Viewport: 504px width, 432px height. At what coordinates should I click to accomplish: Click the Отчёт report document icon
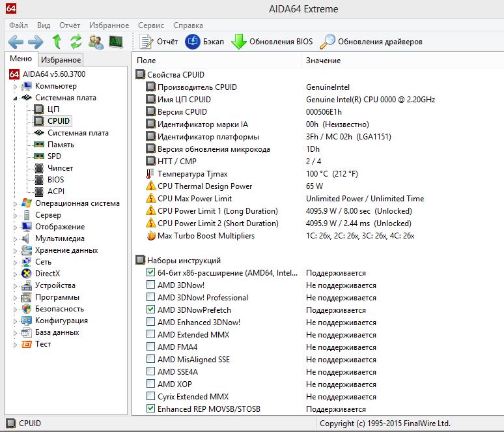pyautogui.click(x=147, y=42)
